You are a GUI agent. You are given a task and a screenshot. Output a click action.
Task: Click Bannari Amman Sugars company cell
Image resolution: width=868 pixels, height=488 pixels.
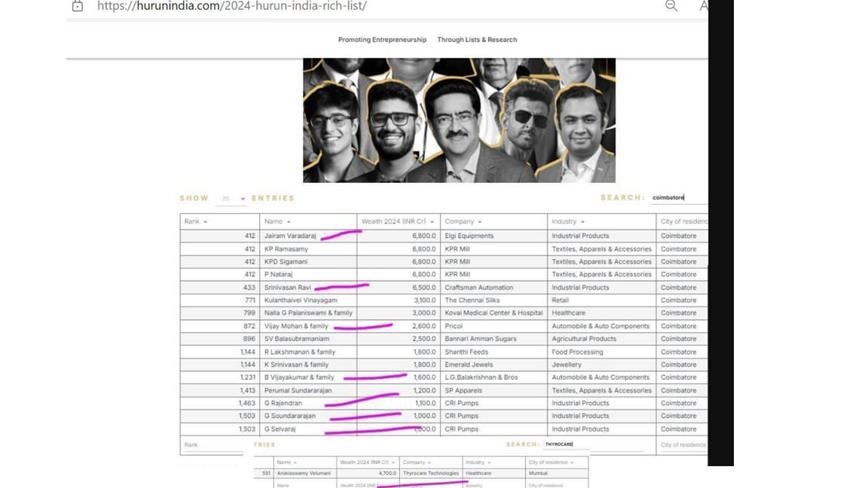pos(494,339)
